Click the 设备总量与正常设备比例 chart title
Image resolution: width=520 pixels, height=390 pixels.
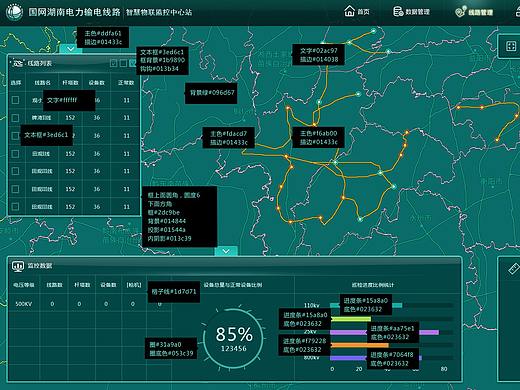pos(233,285)
